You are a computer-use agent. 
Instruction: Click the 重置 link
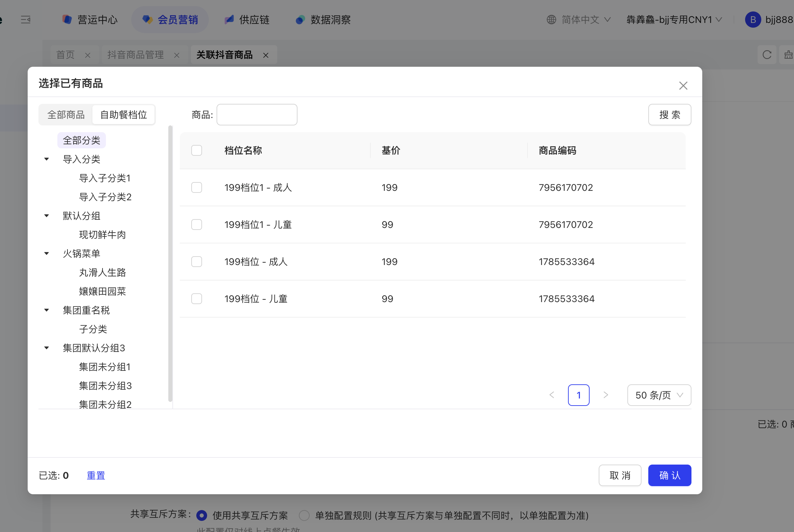(96, 475)
